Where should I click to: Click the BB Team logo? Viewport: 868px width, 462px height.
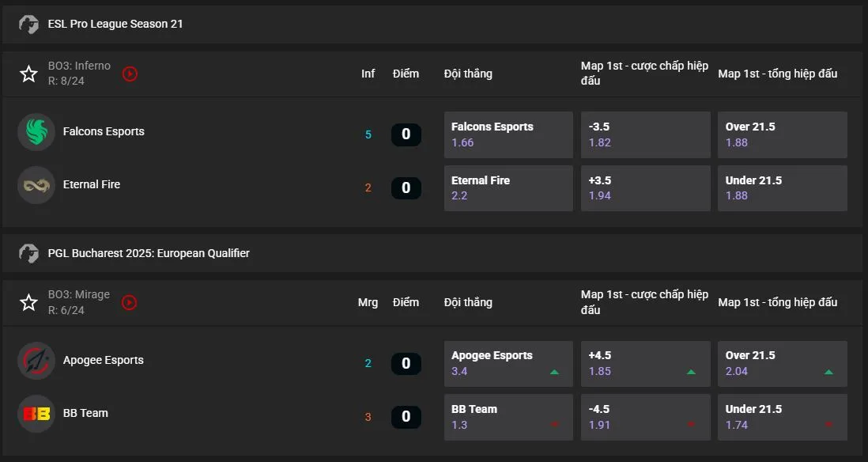tap(36, 413)
